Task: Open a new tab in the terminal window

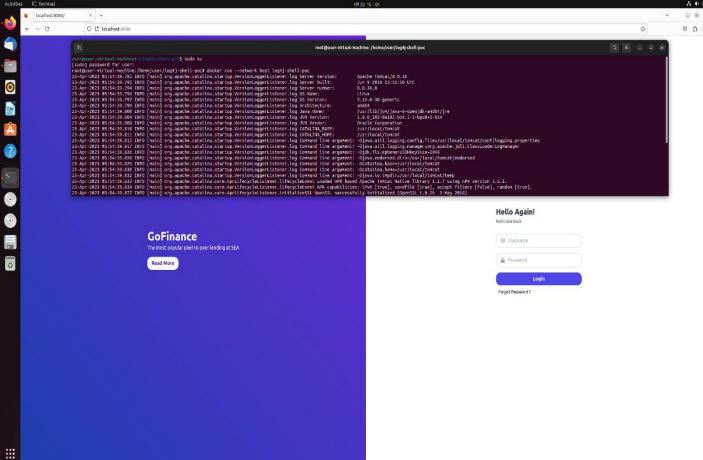Action: pyautogui.click(x=78, y=48)
